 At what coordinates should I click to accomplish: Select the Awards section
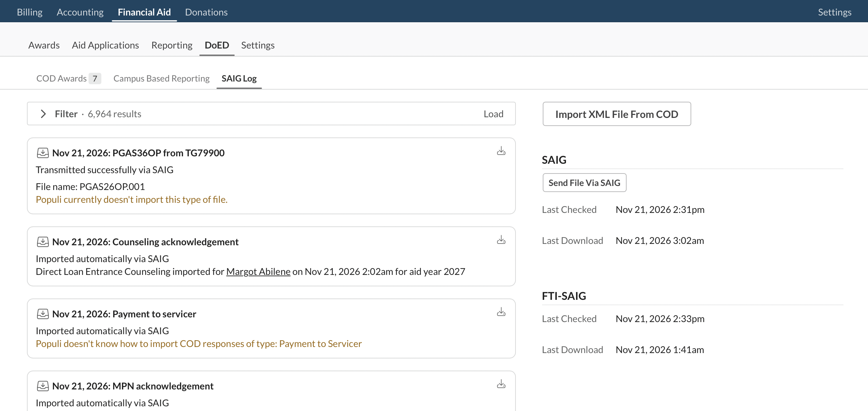tap(44, 45)
